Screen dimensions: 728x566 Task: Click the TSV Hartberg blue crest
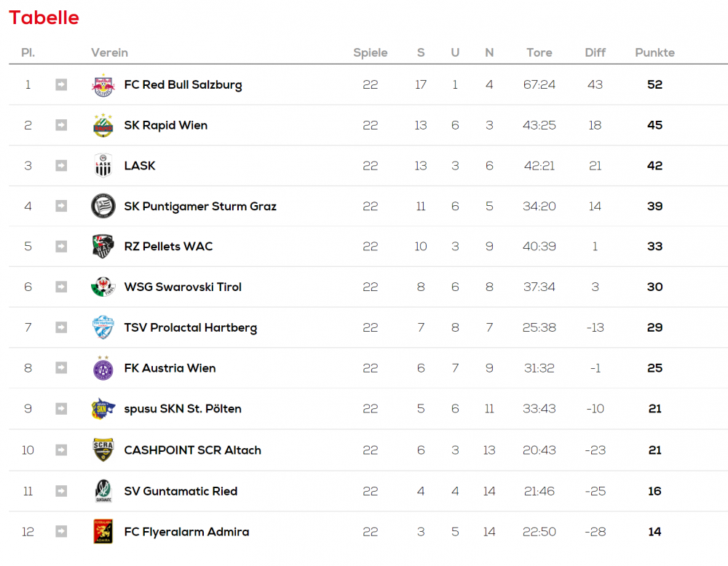[x=103, y=327]
